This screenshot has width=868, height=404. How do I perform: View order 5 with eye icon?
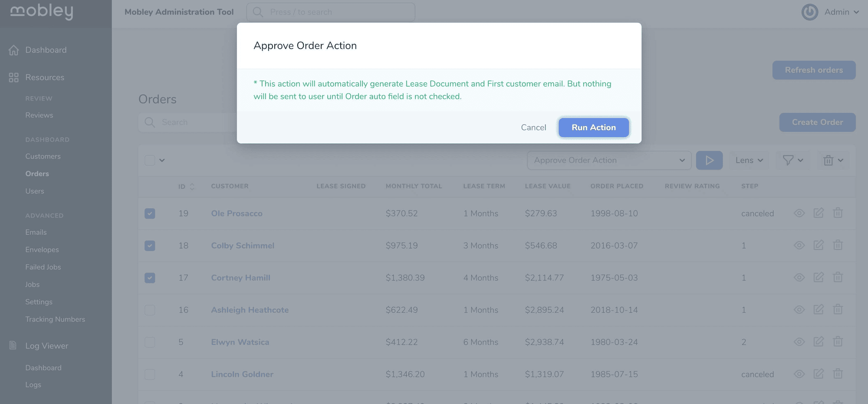click(799, 342)
